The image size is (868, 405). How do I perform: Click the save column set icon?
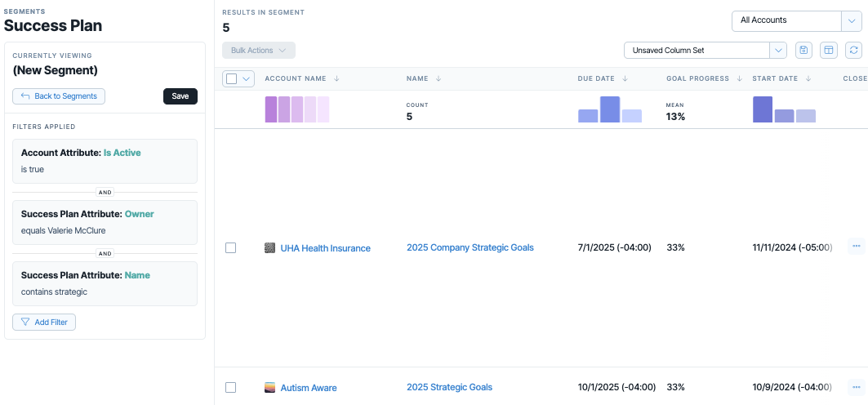click(x=803, y=51)
